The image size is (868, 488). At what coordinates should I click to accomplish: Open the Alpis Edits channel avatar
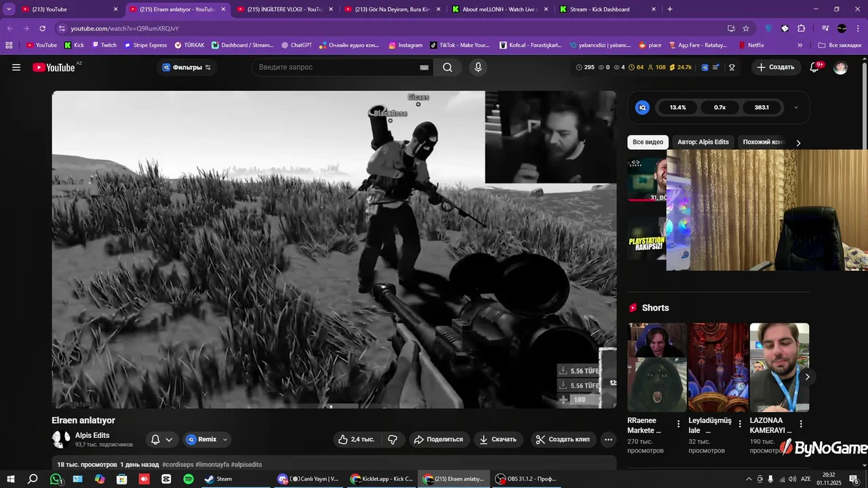pyautogui.click(x=61, y=439)
